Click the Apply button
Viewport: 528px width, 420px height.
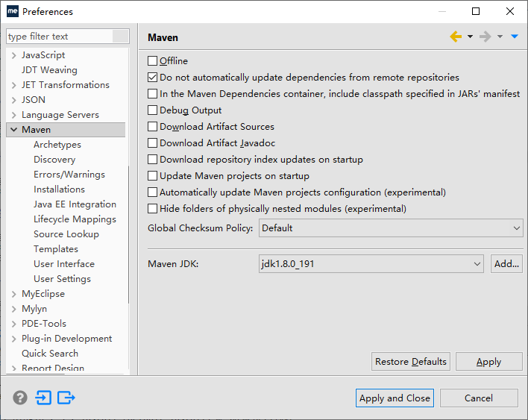(489, 361)
